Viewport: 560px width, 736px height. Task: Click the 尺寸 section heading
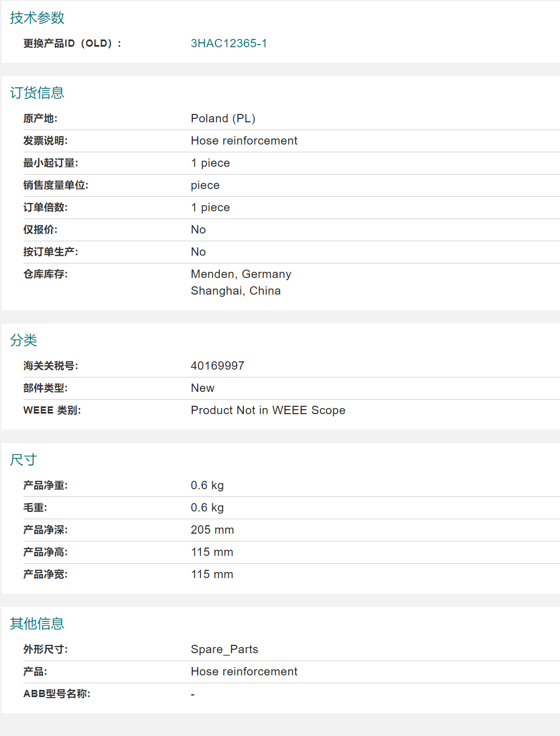point(24,460)
